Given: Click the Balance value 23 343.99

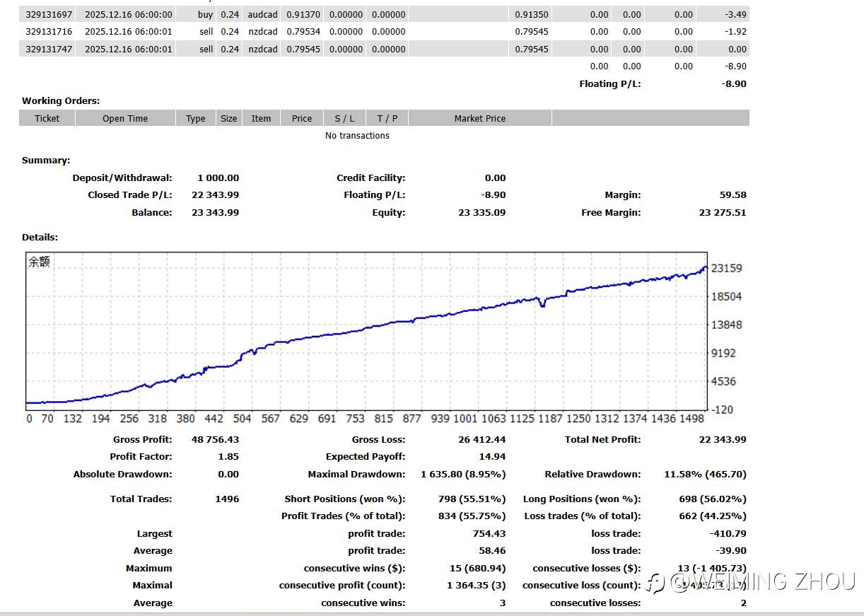Looking at the screenshot, I should coord(215,212).
